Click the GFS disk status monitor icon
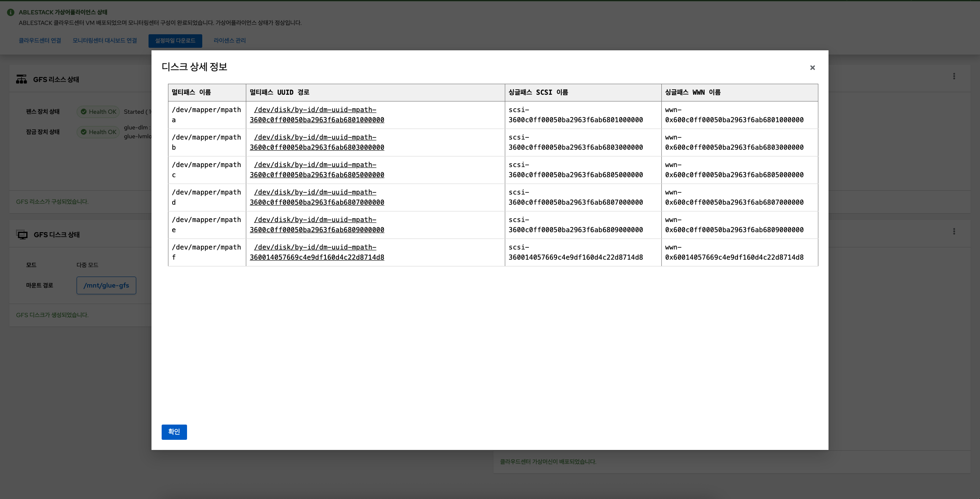The width and height of the screenshot is (980, 499). [22, 235]
